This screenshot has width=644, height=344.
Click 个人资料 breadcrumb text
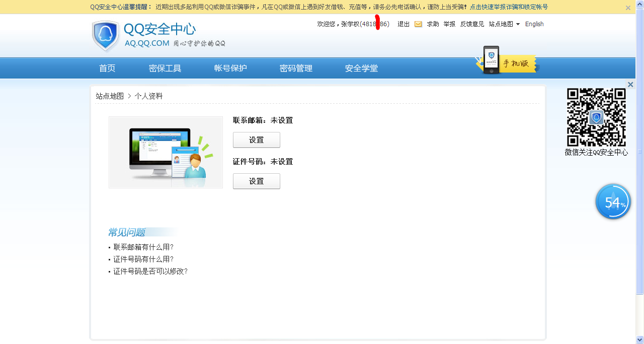pyautogui.click(x=148, y=96)
